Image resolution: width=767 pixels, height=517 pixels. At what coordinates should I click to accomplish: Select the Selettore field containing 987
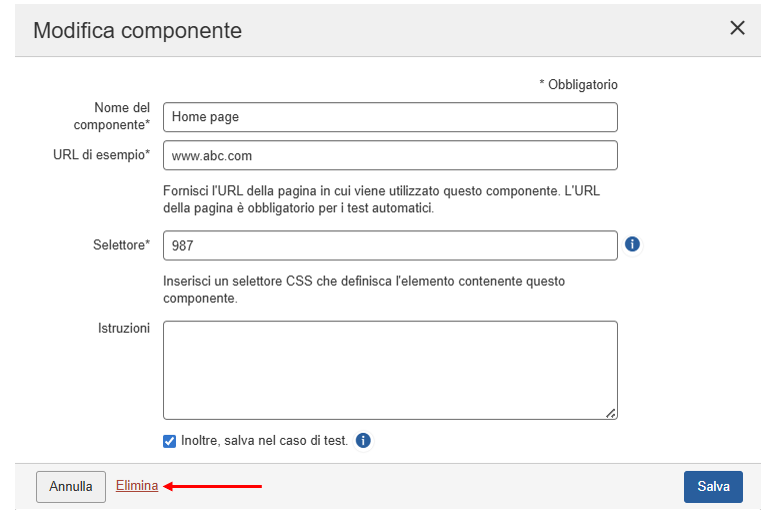pyautogui.click(x=390, y=245)
